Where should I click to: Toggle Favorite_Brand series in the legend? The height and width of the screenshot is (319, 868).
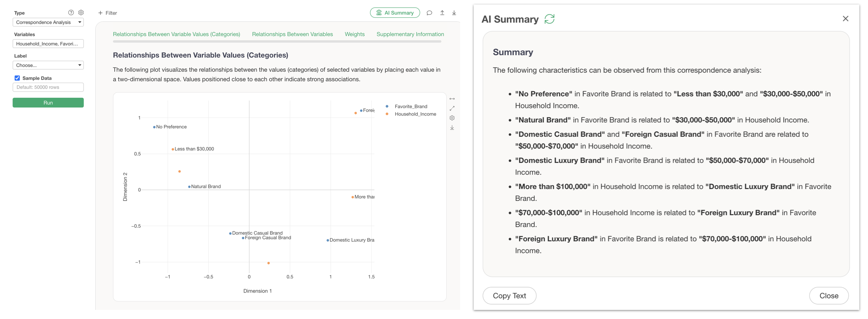click(411, 106)
